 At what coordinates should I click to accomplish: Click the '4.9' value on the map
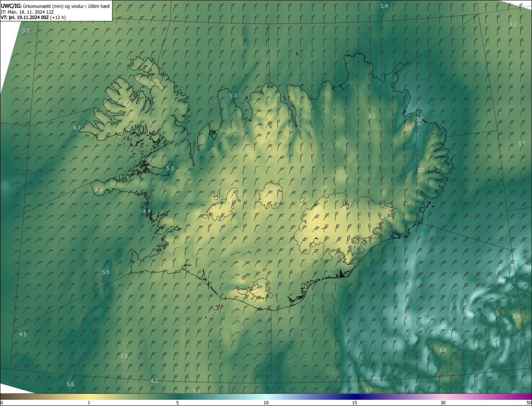pos(147,211)
